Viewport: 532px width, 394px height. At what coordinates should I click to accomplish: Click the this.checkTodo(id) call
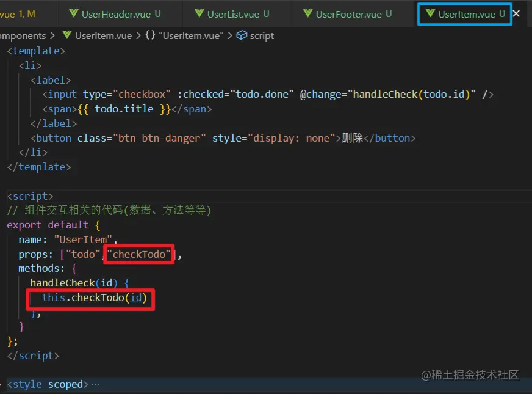95,298
